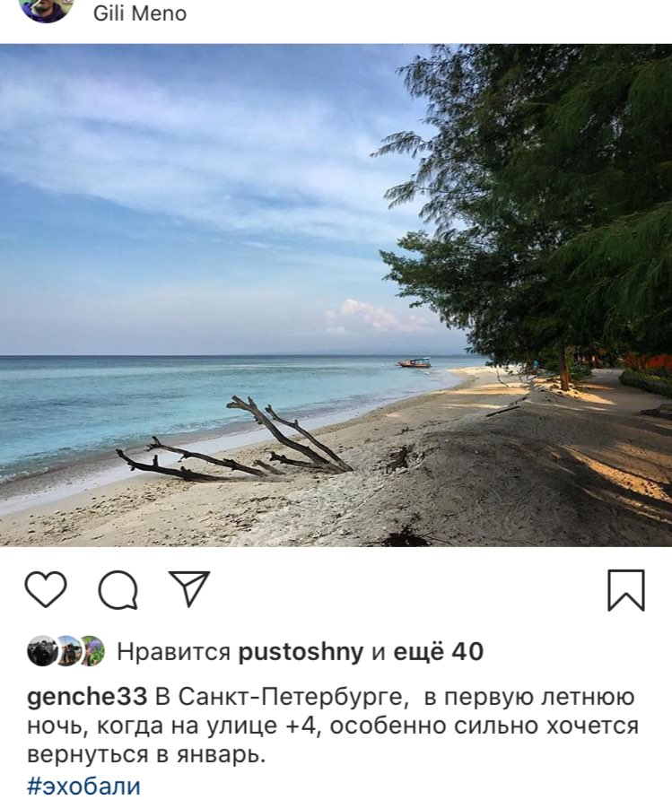Save the post with the bookmark icon
Screen dimensions: 672x800
(626, 590)
